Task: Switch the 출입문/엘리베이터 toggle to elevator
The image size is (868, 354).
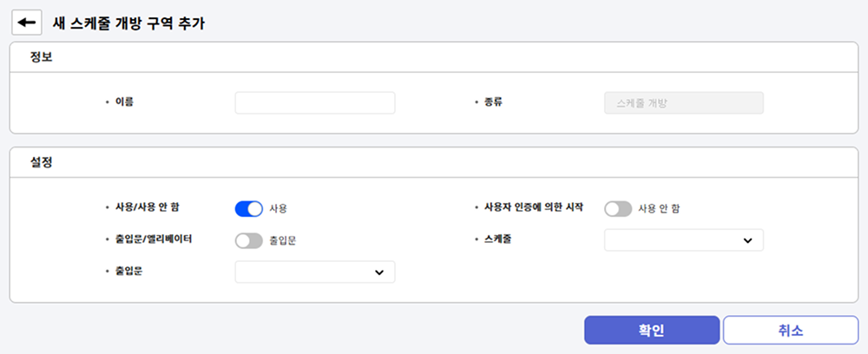Action: click(x=248, y=240)
